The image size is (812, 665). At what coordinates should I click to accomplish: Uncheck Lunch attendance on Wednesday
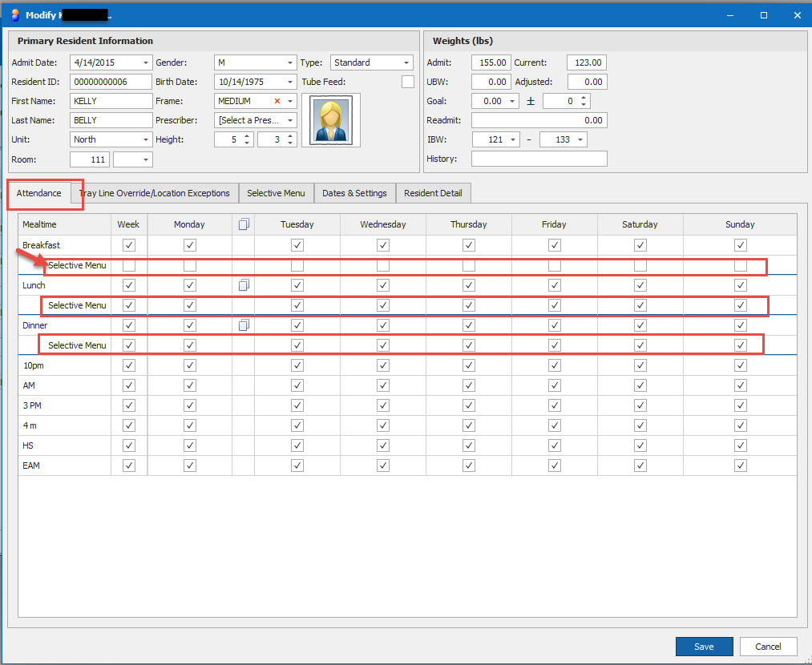(x=382, y=285)
